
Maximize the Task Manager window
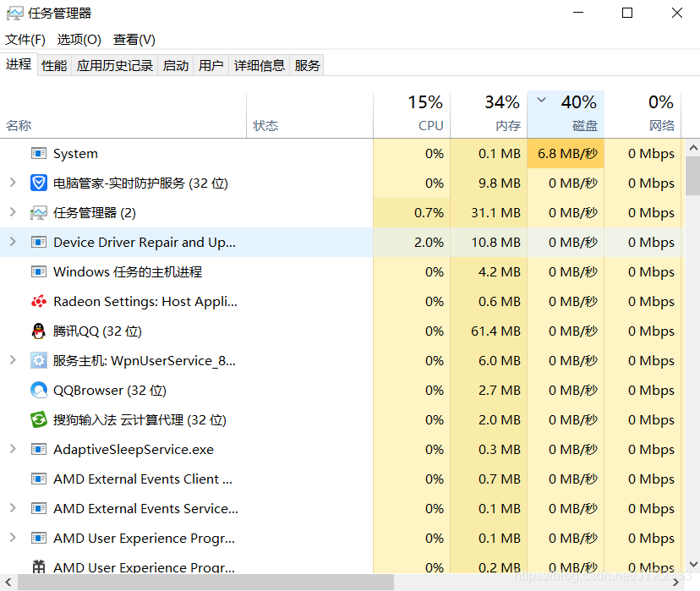coord(627,13)
